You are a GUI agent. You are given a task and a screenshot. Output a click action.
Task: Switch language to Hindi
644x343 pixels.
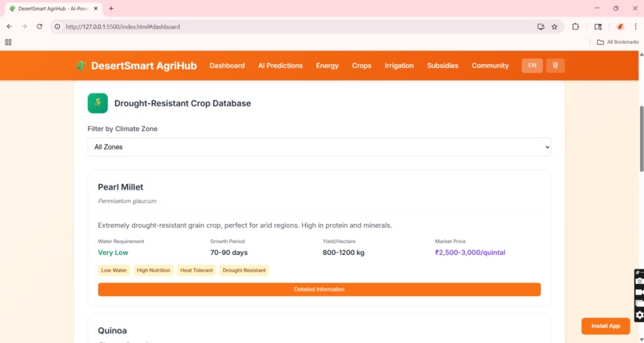coord(555,66)
